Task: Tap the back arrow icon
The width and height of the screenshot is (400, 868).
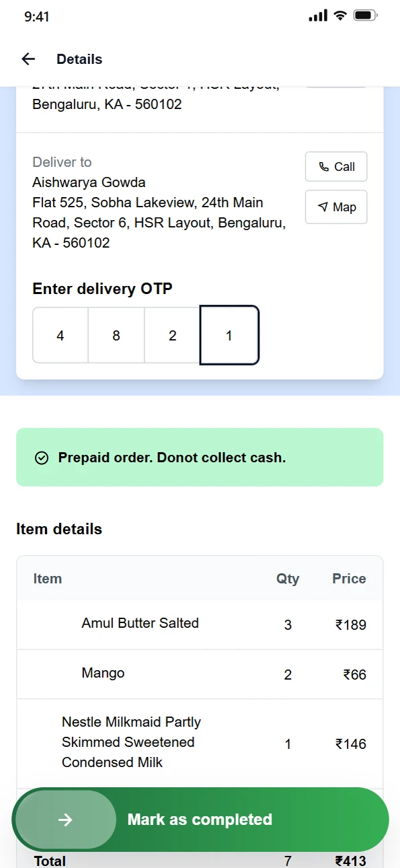Action: point(28,59)
